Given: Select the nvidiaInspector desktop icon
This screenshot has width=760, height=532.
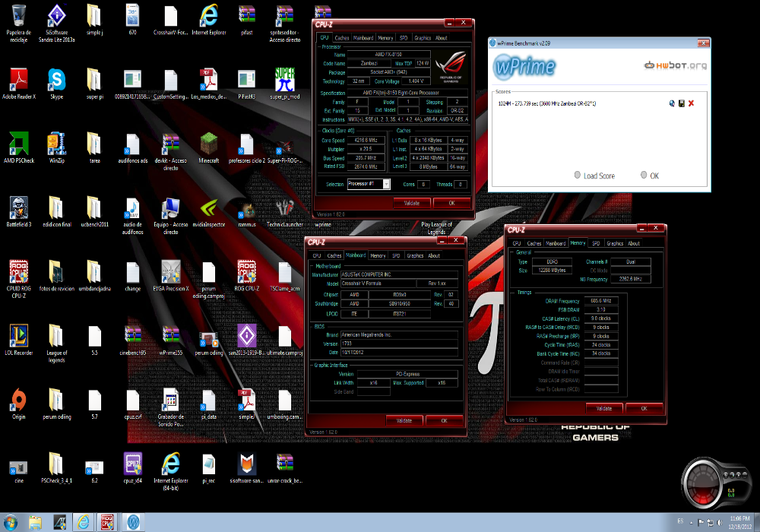Looking at the screenshot, I should point(209,212).
